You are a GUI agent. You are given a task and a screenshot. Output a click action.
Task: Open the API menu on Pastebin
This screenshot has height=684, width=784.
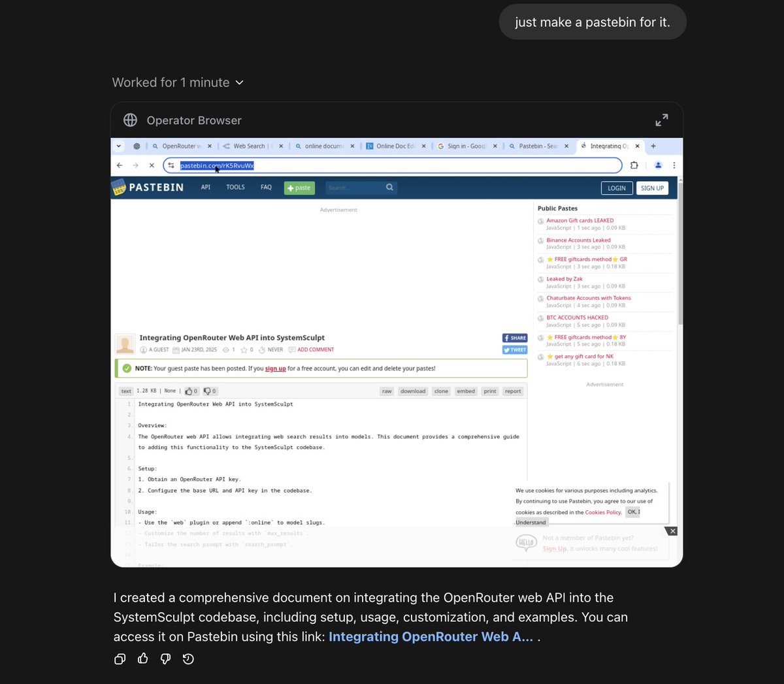[x=206, y=187]
